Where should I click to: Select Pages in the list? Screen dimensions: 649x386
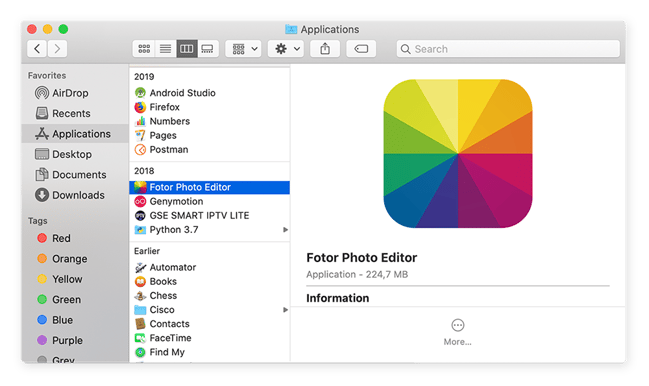coord(209,135)
